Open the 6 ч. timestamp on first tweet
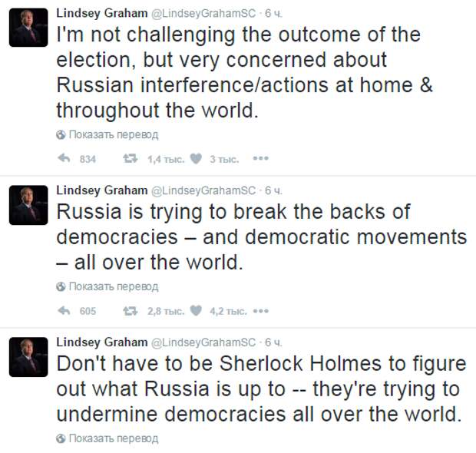The image size is (476, 453). click(x=273, y=13)
